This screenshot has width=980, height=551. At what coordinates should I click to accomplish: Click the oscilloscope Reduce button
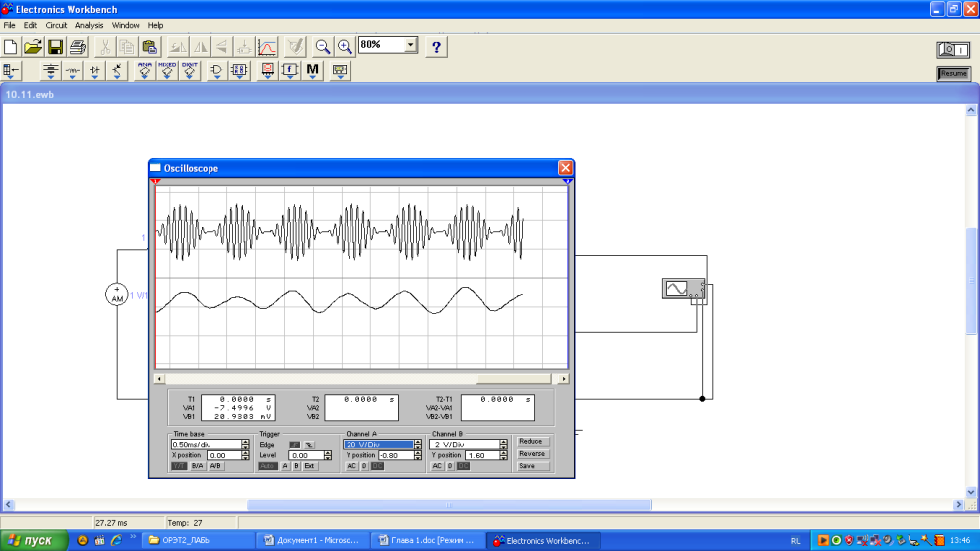pos(532,441)
